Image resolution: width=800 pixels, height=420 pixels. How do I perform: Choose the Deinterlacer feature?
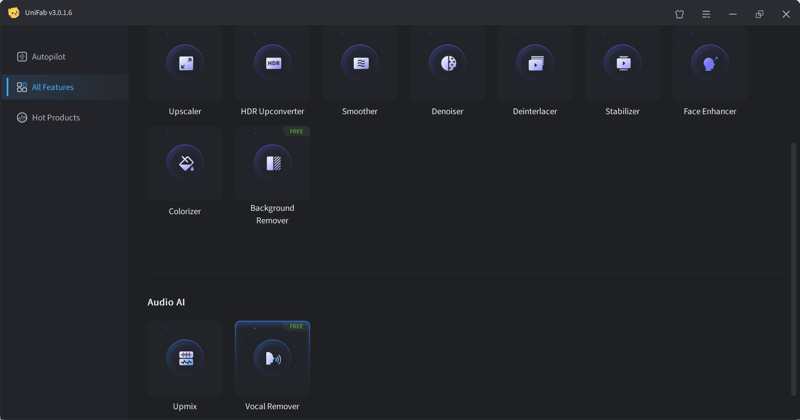[535, 64]
